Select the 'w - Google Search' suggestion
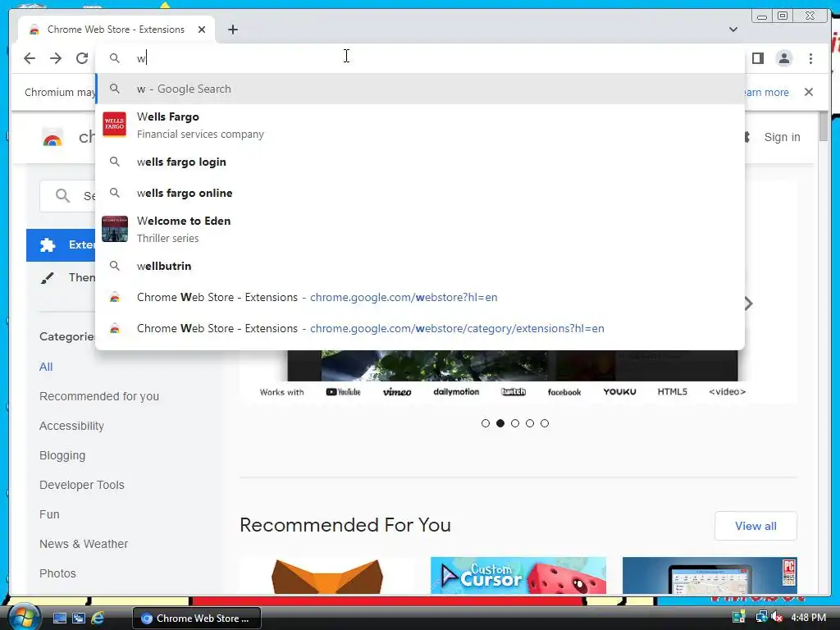The height and width of the screenshot is (630, 840). (420, 89)
